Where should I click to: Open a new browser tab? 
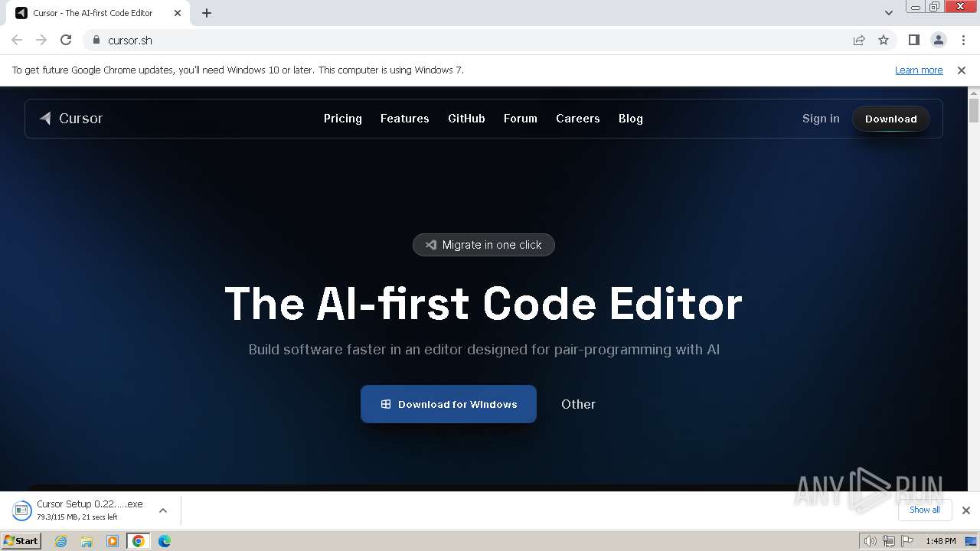pyautogui.click(x=207, y=13)
